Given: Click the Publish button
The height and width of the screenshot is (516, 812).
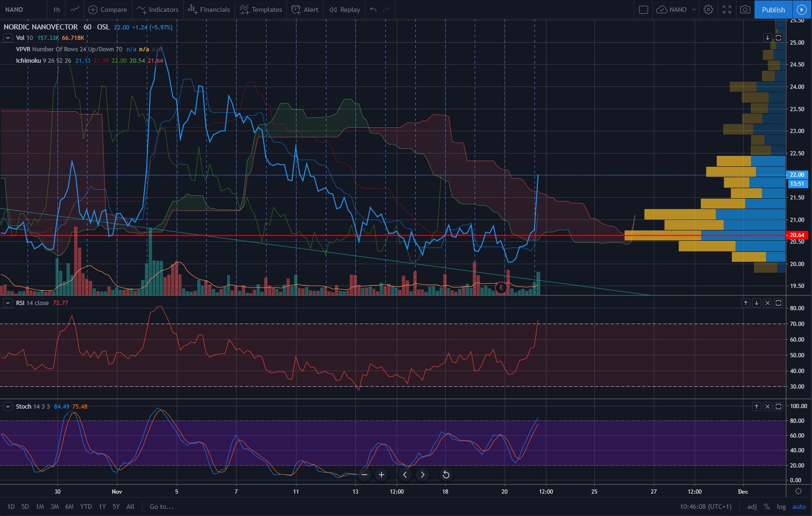Looking at the screenshot, I should click(x=774, y=10).
